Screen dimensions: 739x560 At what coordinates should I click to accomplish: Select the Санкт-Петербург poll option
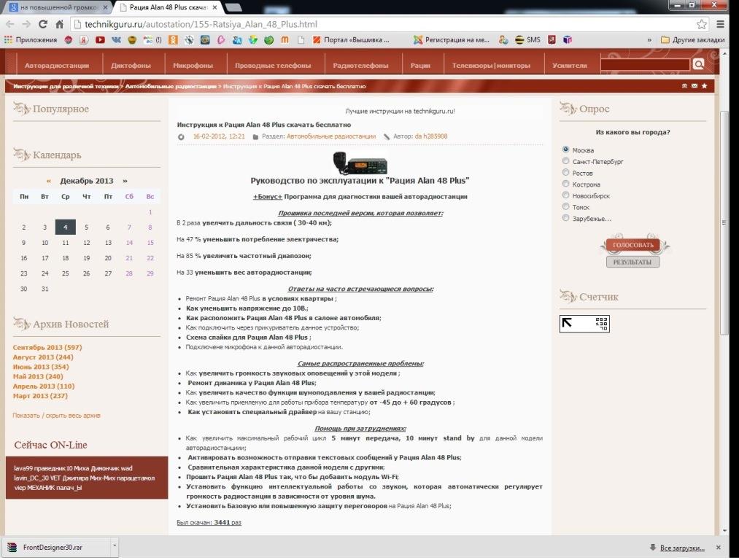tap(565, 161)
